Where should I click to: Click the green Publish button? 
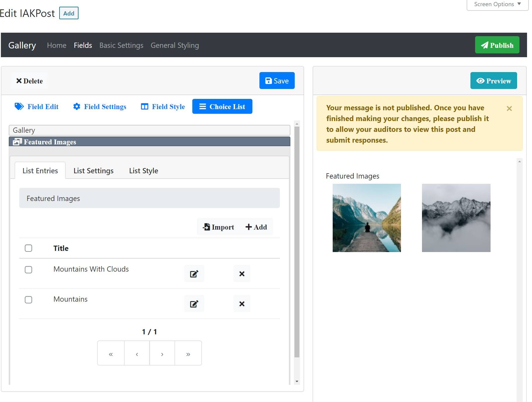497,45
